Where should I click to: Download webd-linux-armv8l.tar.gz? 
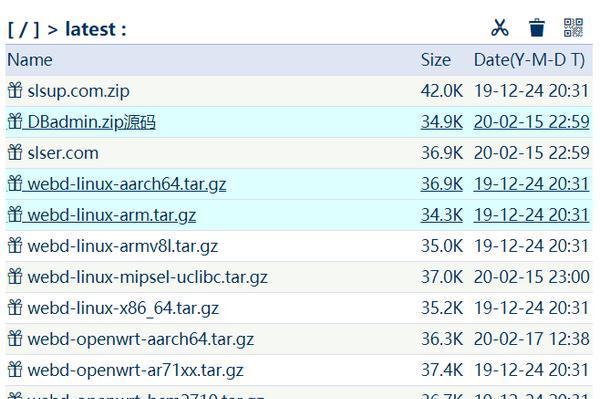click(x=123, y=246)
